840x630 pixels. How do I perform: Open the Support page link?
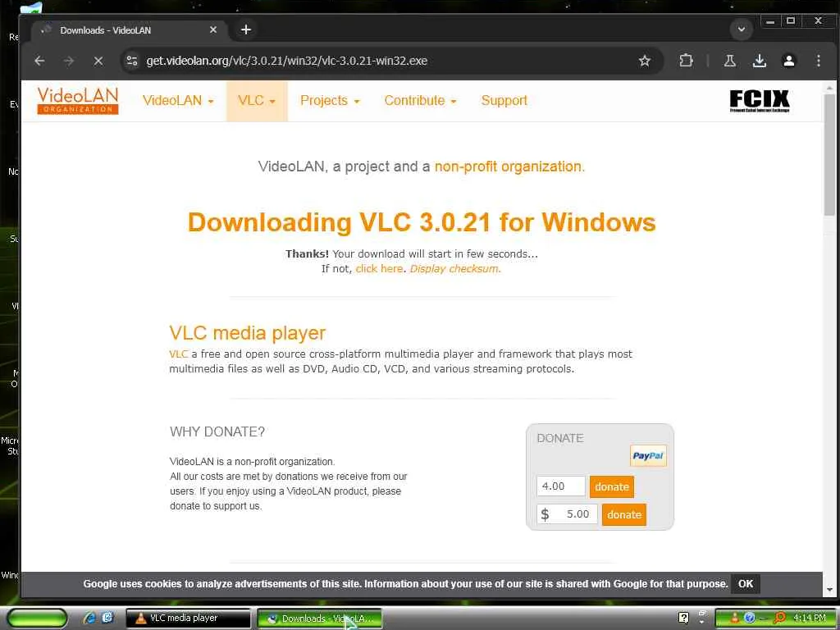[x=504, y=101]
